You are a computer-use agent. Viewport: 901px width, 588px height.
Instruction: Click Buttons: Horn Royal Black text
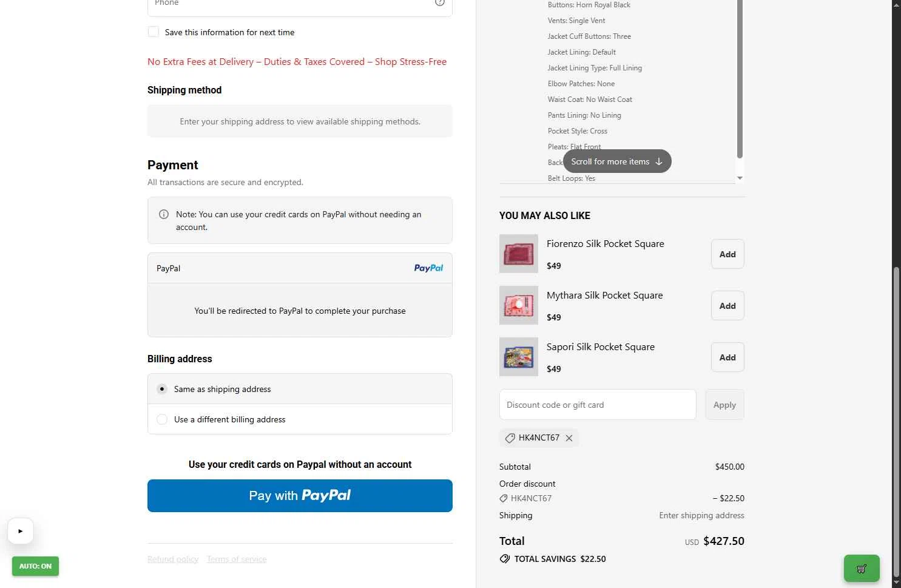(589, 5)
